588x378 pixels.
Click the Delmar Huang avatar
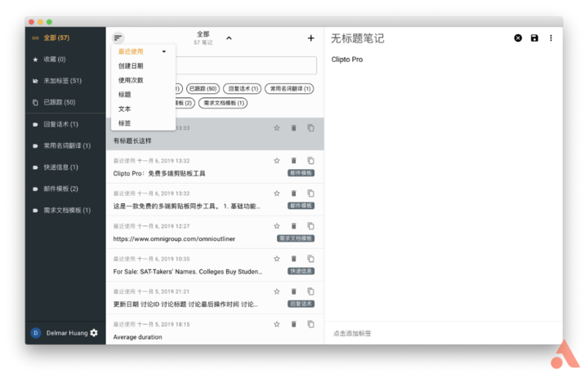point(36,332)
